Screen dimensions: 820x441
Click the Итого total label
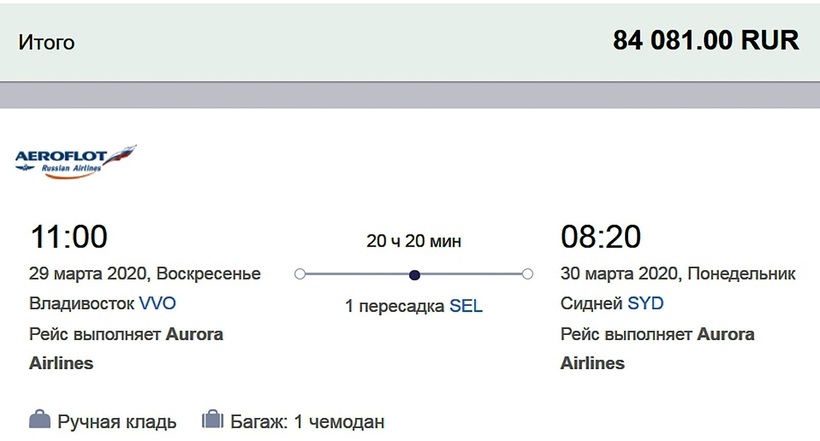46,43
